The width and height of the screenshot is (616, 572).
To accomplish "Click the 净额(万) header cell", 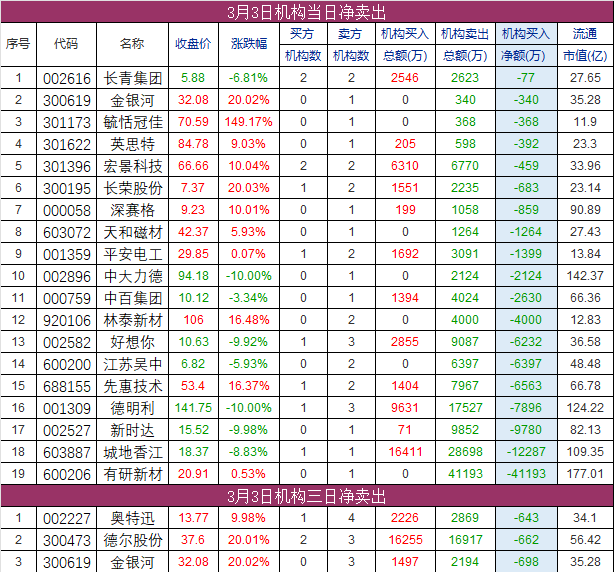I will coord(526,56).
